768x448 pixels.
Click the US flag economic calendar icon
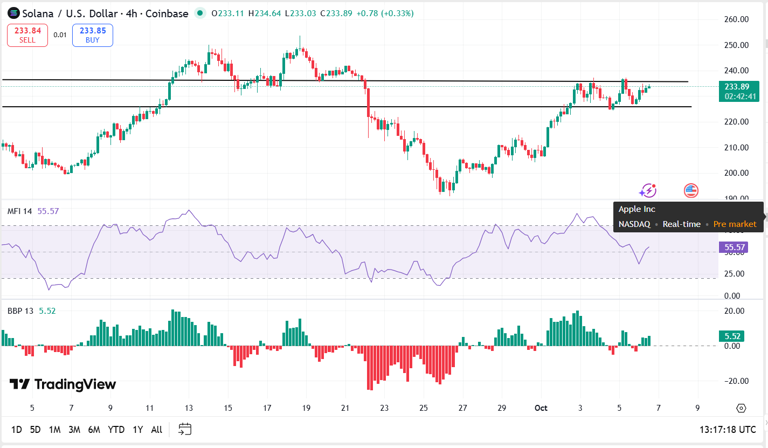691,190
